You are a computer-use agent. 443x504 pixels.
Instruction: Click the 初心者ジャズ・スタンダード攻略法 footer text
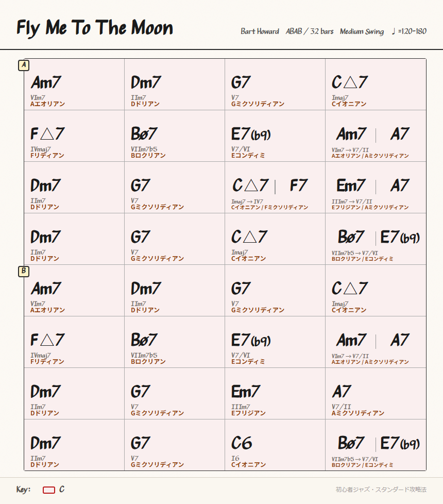pos(381,490)
